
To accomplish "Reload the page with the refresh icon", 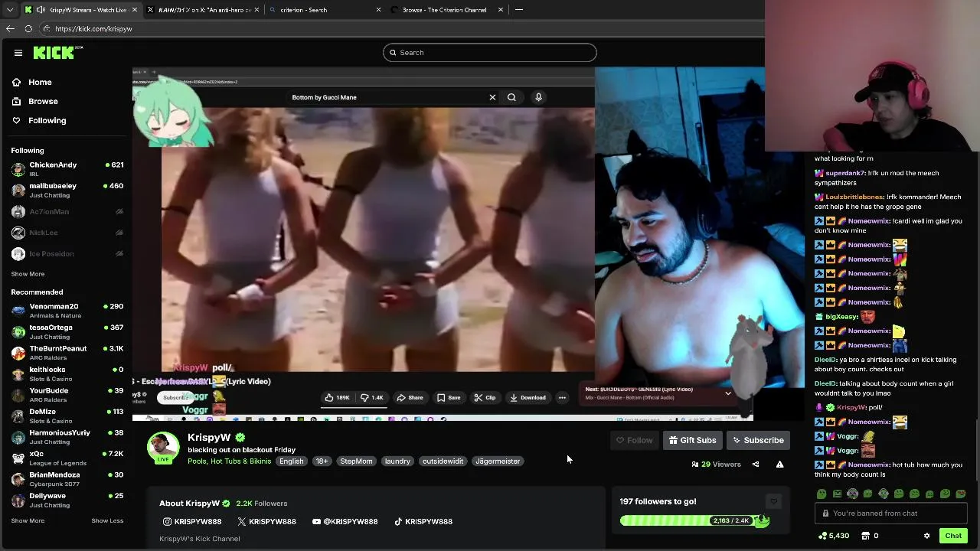I will coord(28,28).
